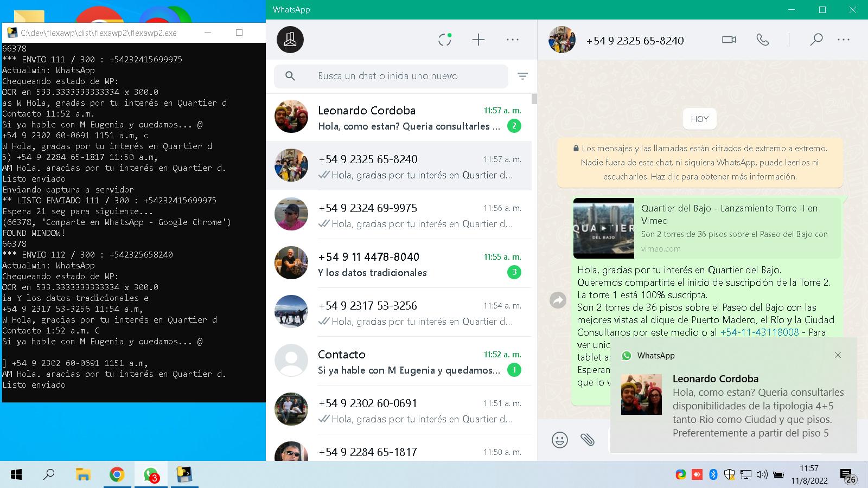The height and width of the screenshot is (488, 868).
Task: Click the unread badge 1 on Contacto
Action: [x=514, y=370]
